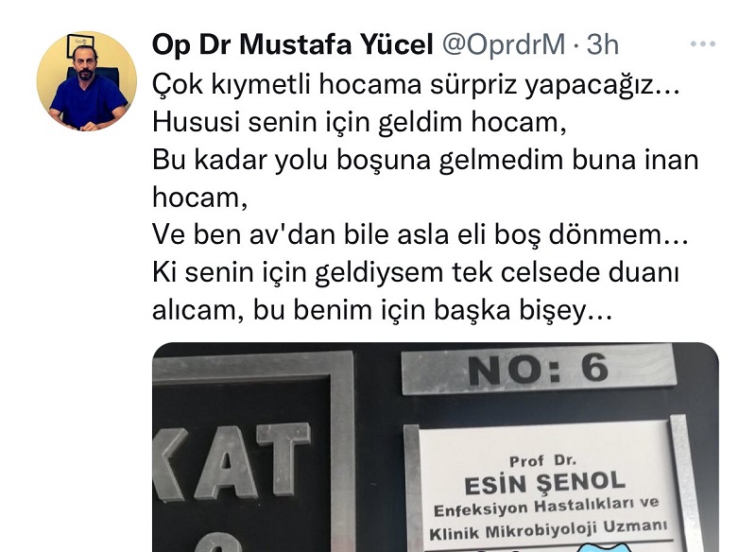Viewport: 756px width, 552px height.
Task: Click the line starting 'Ve ben av'dan bile'
Action: click(420, 234)
